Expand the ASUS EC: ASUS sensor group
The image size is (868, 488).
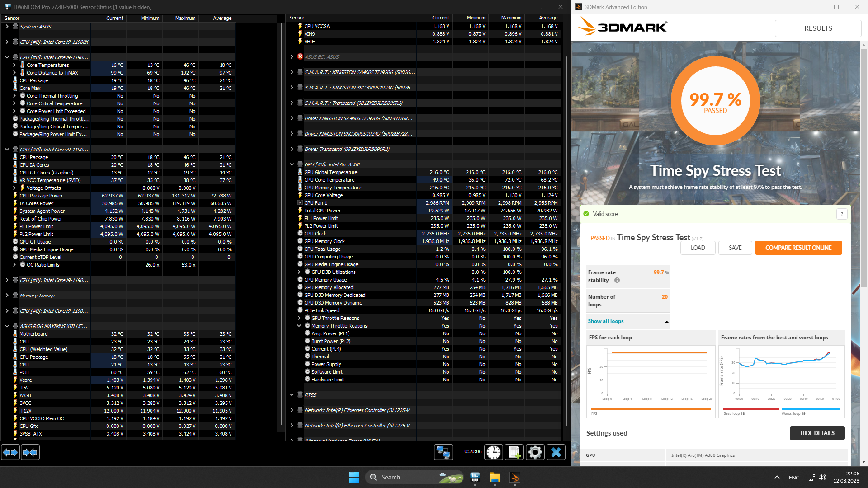pos(292,57)
